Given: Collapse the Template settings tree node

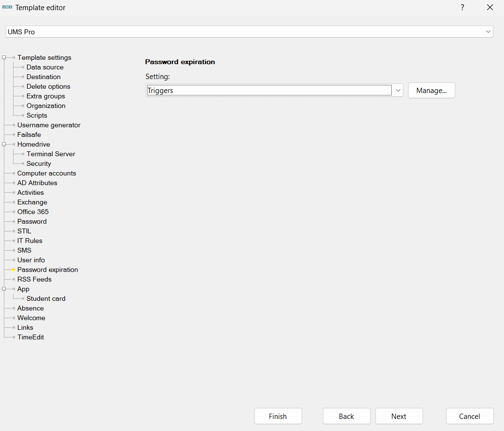Looking at the screenshot, I should pyautogui.click(x=4, y=58).
